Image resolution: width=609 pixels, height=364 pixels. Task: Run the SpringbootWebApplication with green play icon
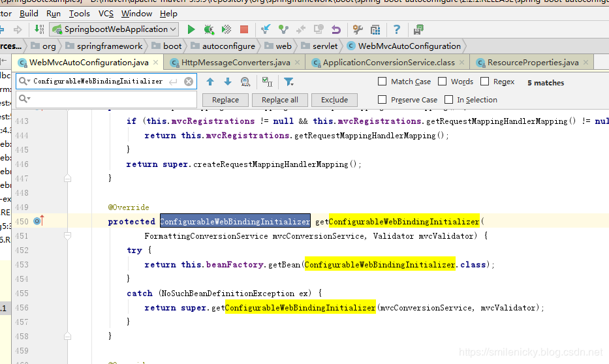(191, 29)
